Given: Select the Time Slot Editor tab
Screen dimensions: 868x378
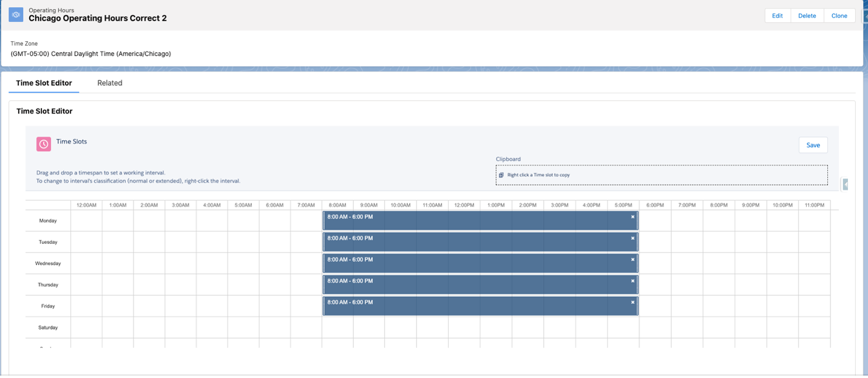Looking at the screenshot, I should tap(44, 83).
